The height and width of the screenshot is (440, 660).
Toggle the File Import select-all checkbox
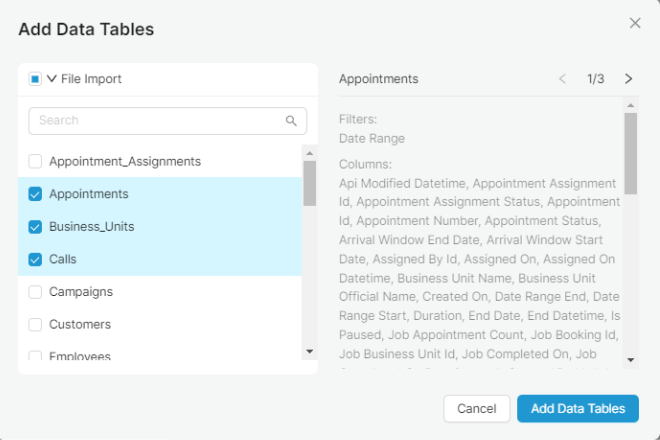(x=35, y=79)
